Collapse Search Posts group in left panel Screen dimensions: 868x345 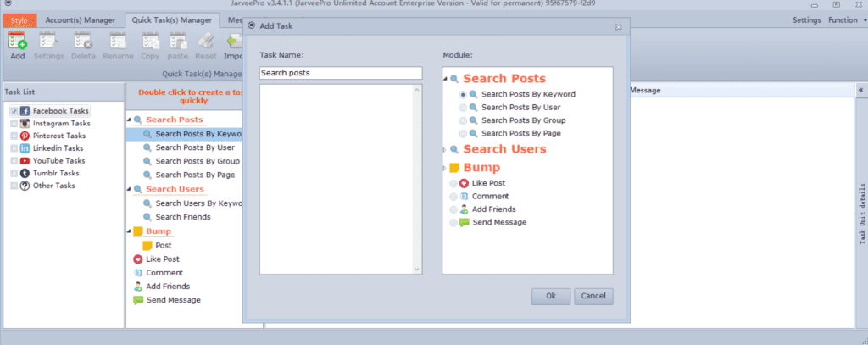point(130,120)
